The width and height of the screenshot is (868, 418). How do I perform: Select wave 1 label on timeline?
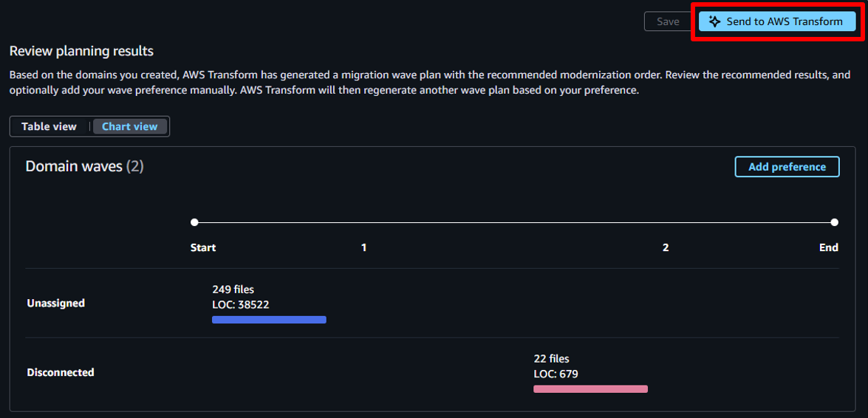coord(363,247)
